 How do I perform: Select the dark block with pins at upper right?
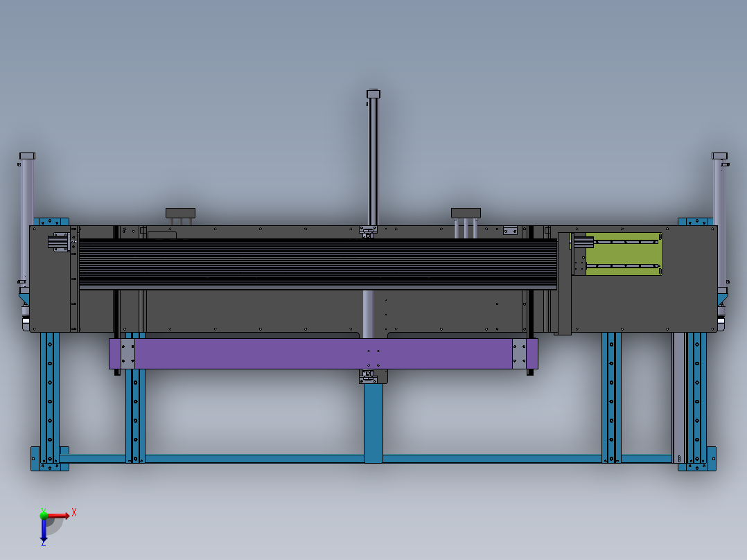tap(466, 213)
